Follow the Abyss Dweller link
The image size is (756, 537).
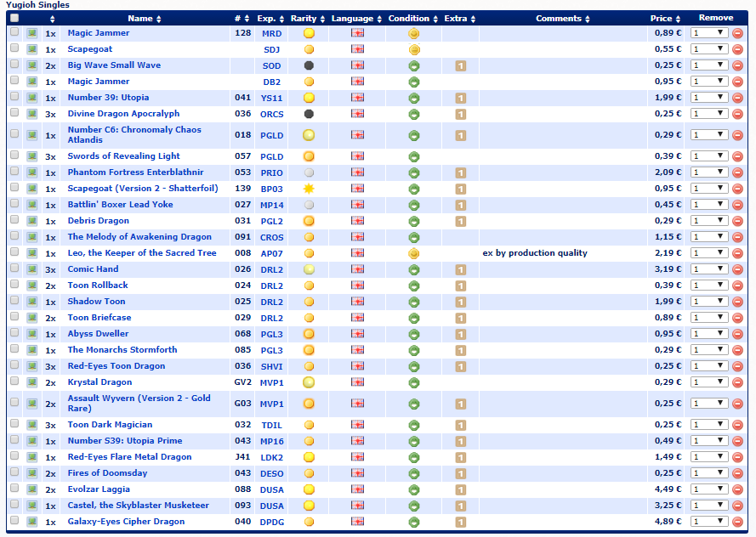pyautogui.click(x=99, y=334)
